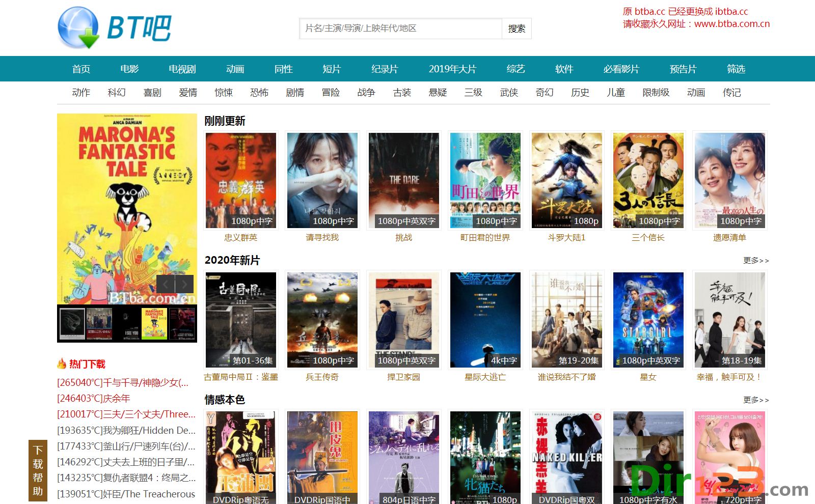Image resolution: width=815 pixels, height=504 pixels.
Task: Open the 筛选 filter menu item
Action: pos(736,69)
